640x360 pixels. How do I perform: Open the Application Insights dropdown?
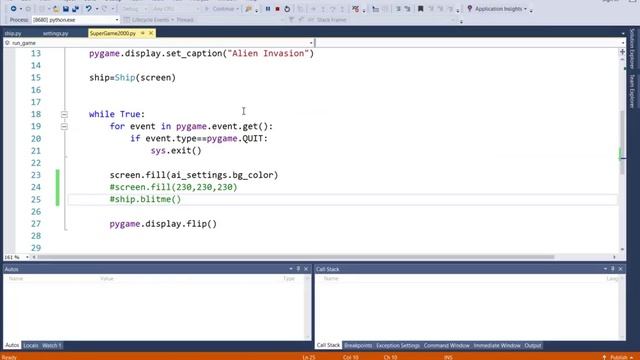[x=525, y=9]
